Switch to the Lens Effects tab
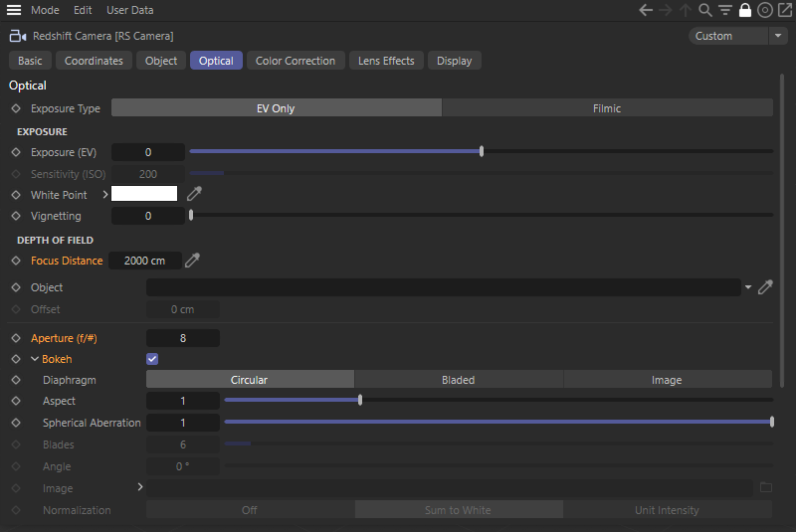Viewport: 796px width, 532px height. 386,61
